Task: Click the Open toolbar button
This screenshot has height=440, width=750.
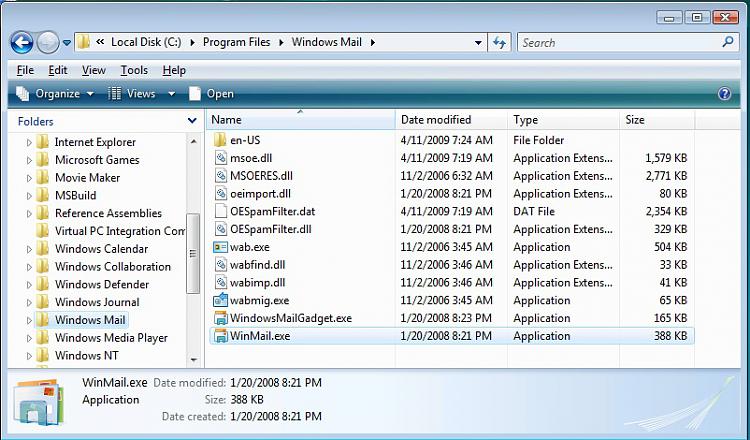Action: click(211, 94)
